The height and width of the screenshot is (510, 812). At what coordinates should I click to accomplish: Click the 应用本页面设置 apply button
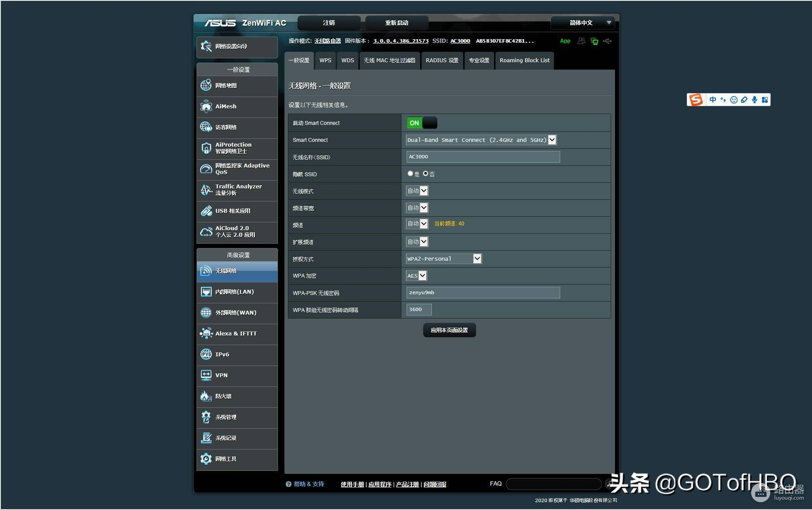(x=449, y=330)
